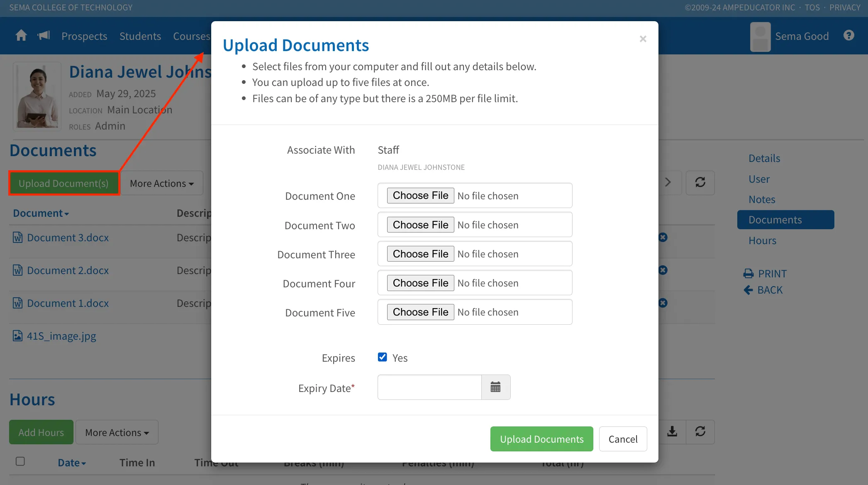868x485 pixels.
Task: Open the TOS link in header
Action: click(x=812, y=7)
